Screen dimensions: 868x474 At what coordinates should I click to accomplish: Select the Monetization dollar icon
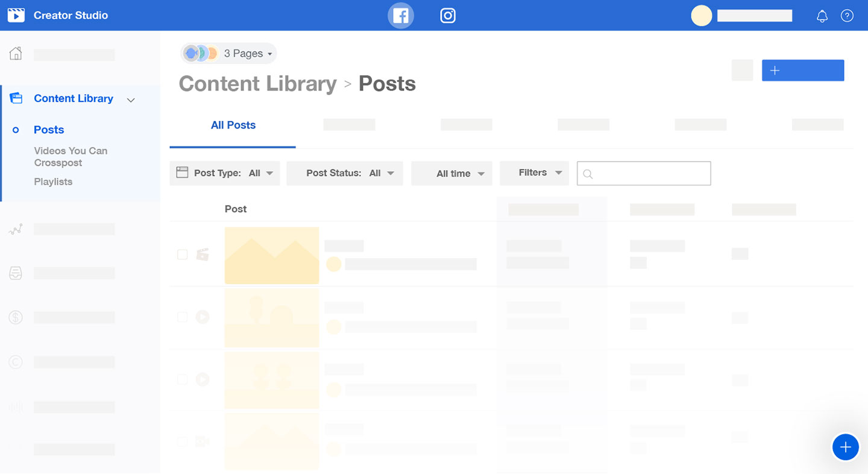point(15,317)
